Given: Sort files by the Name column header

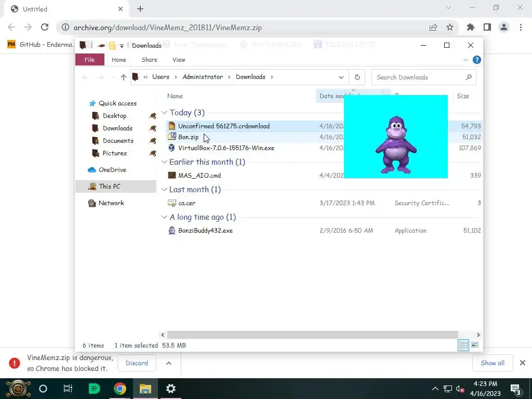Looking at the screenshot, I should click(x=175, y=96).
